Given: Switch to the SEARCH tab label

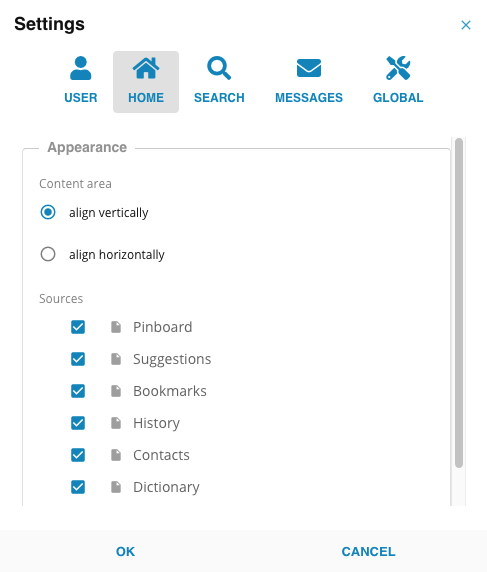Looking at the screenshot, I should [219, 98].
